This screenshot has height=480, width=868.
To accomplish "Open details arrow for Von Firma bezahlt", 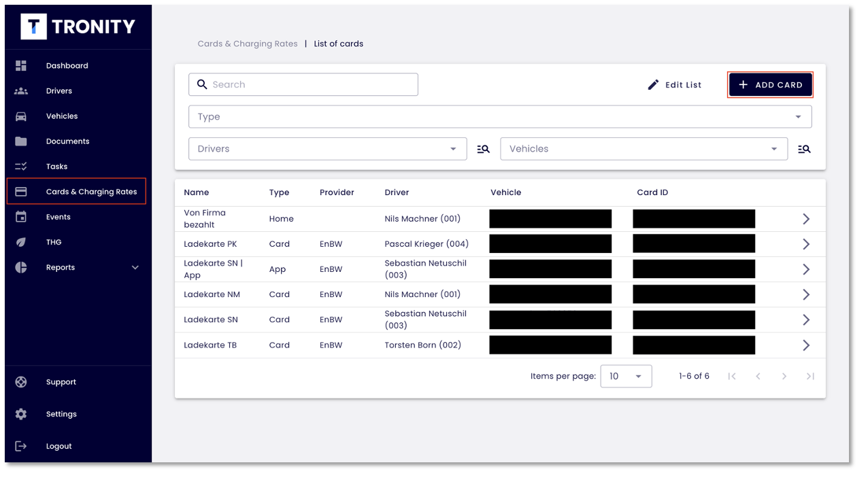I will click(x=806, y=219).
